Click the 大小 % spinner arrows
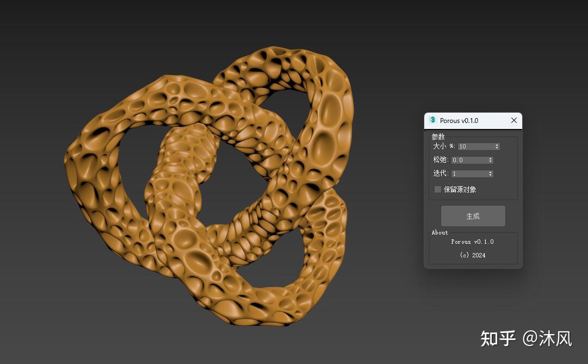The width and height of the screenshot is (588, 364). pyautogui.click(x=497, y=146)
